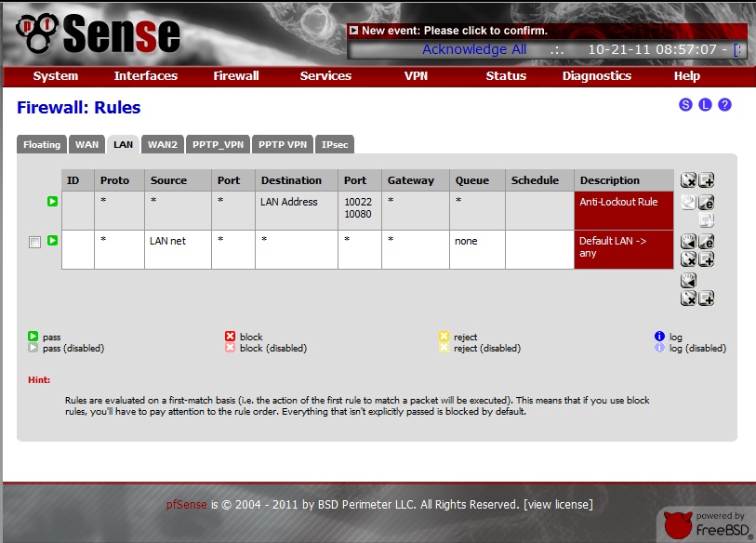
Task: Click the greyed add-rule icon under Anti-Lockout edit icon
Action: click(x=707, y=220)
